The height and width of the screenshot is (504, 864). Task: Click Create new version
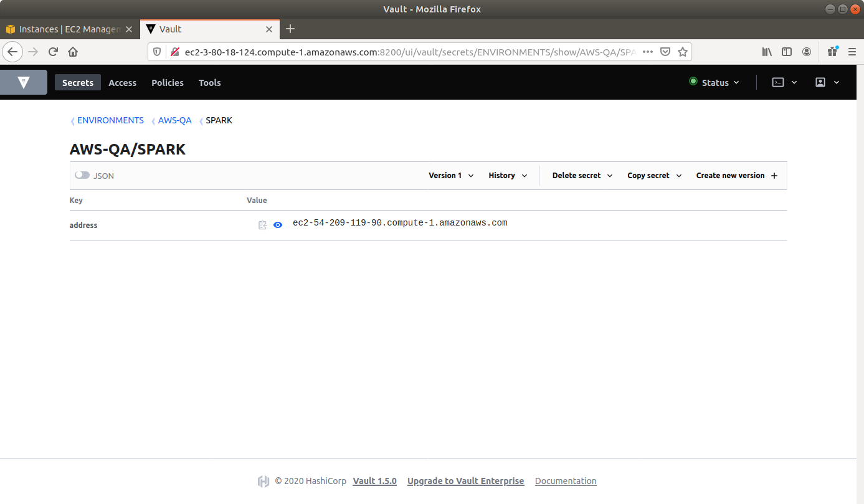coord(737,176)
